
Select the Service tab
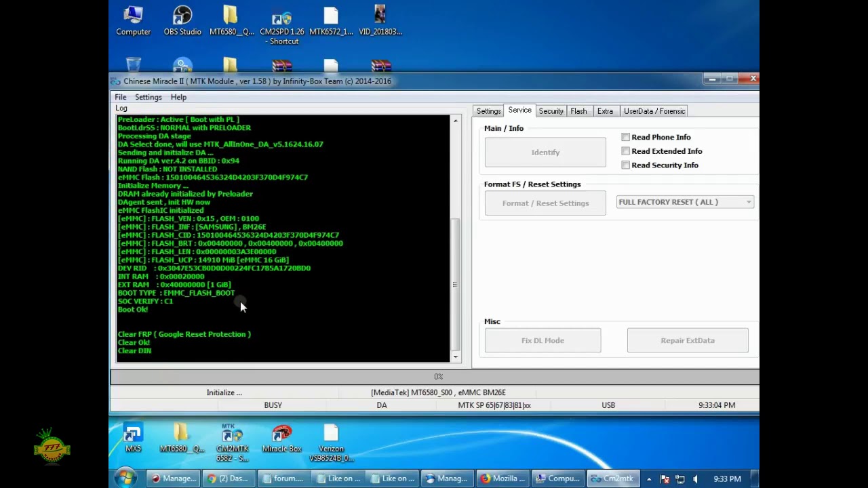click(x=519, y=110)
